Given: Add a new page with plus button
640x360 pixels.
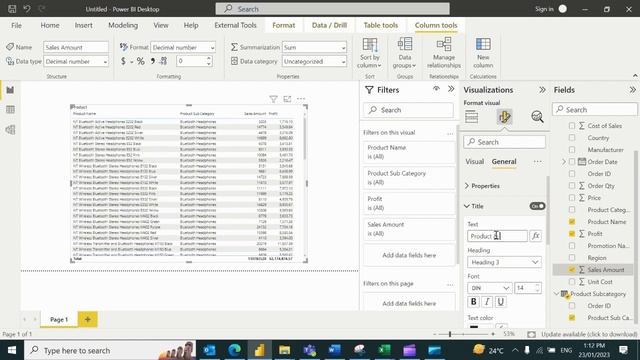Looking at the screenshot, I should pyautogui.click(x=87, y=319).
